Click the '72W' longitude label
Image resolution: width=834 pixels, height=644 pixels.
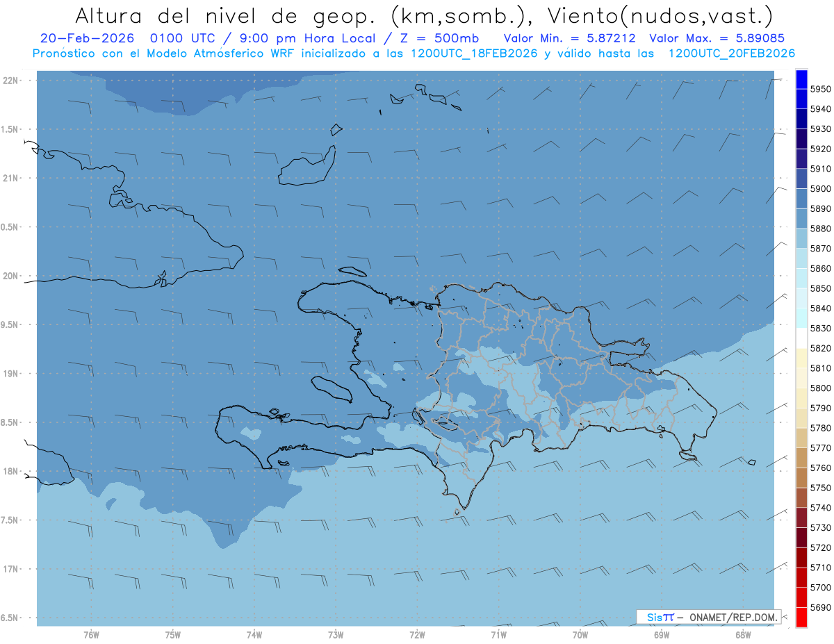417,634
